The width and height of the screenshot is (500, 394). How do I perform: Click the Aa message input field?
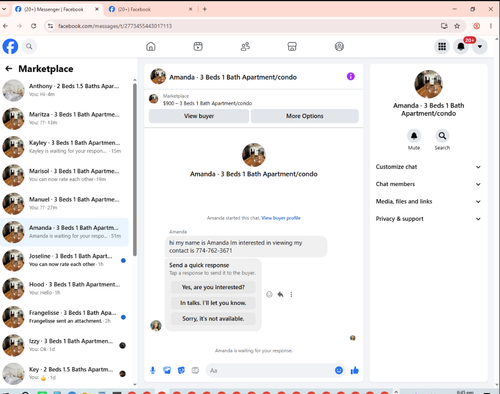269,370
